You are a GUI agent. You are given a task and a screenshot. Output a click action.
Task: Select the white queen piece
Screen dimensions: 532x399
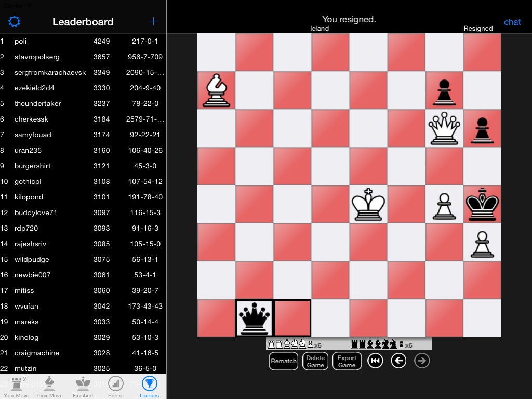444,128
